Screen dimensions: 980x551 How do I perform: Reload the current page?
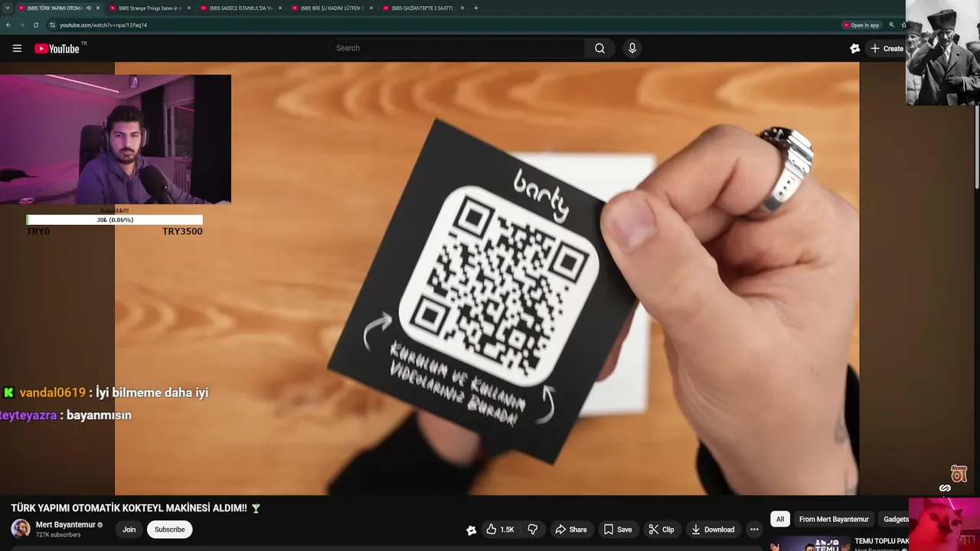coord(35,24)
